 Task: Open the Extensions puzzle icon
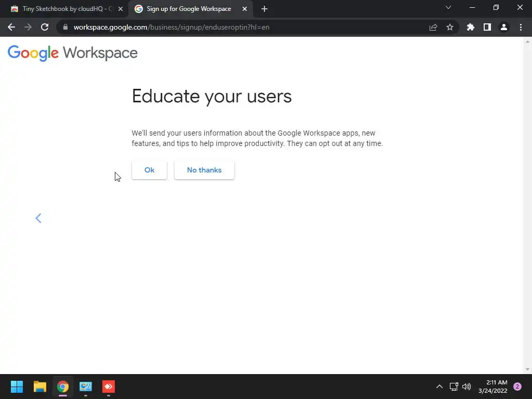471,27
